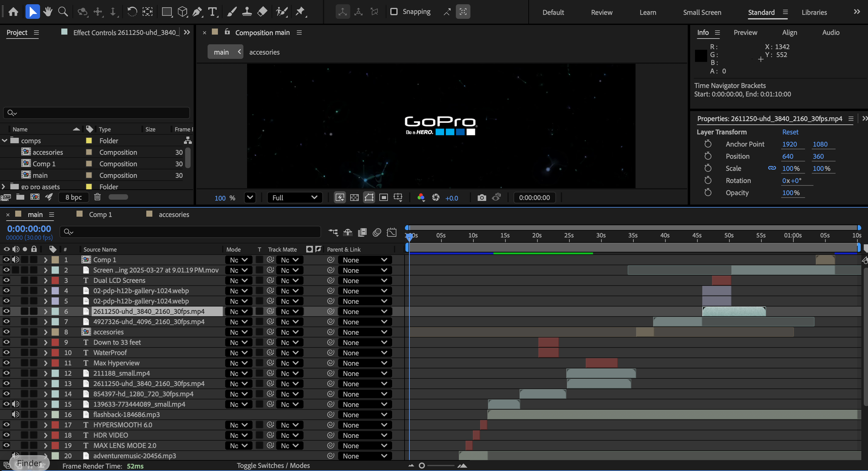868x471 pixels.
Task: Mute audio on the Comp 1 layer
Action: click(15, 259)
